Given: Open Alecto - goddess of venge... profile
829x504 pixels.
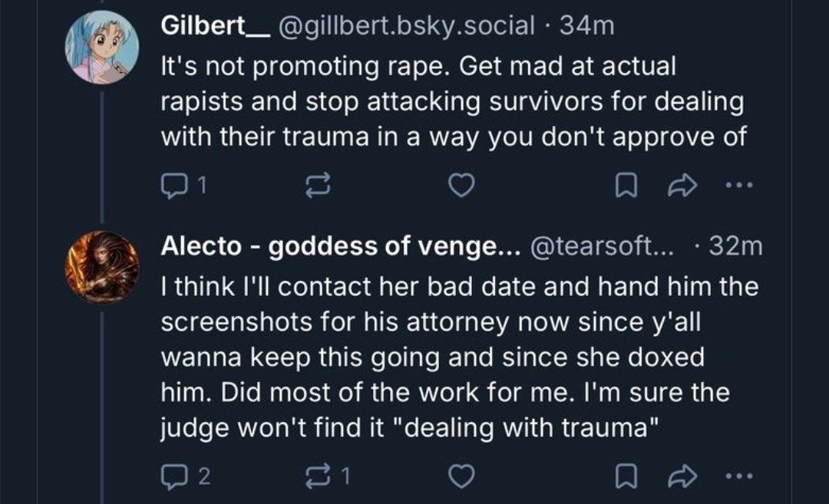Looking at the screenshot, I should point(341,245).
